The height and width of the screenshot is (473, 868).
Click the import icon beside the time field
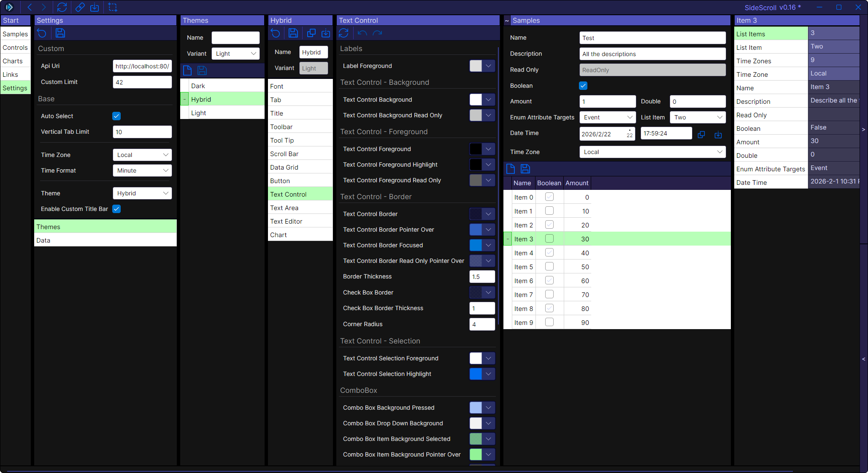click(718, 135)
